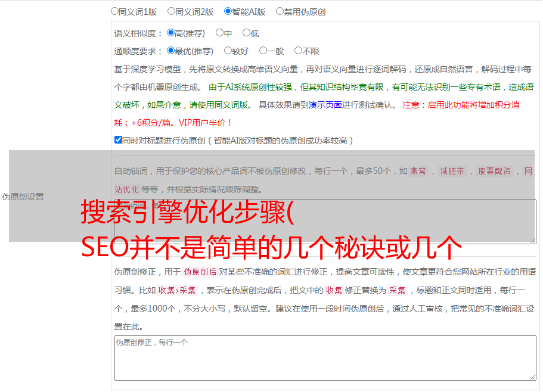
Task: Set 通顺度要求 to 最优(推荐)
Action: (170, 51)
